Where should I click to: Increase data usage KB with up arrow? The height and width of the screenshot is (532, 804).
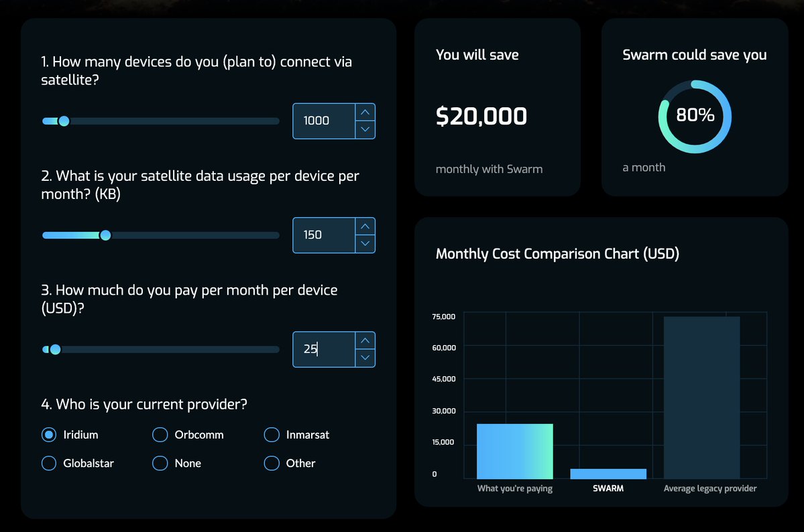365,226
